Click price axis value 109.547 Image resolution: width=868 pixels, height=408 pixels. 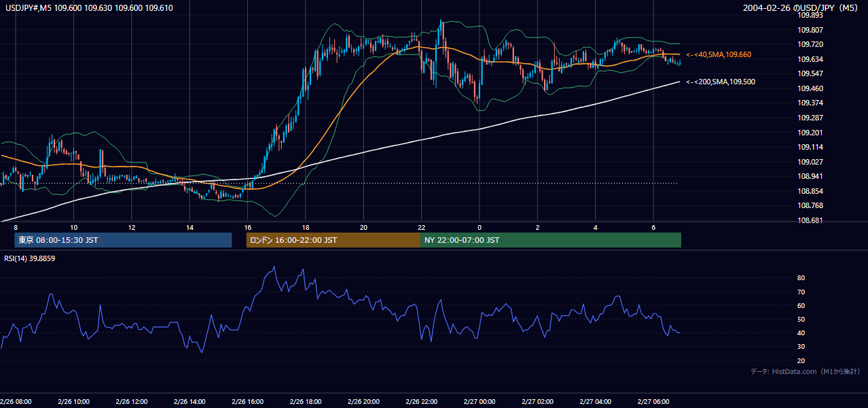810,73
